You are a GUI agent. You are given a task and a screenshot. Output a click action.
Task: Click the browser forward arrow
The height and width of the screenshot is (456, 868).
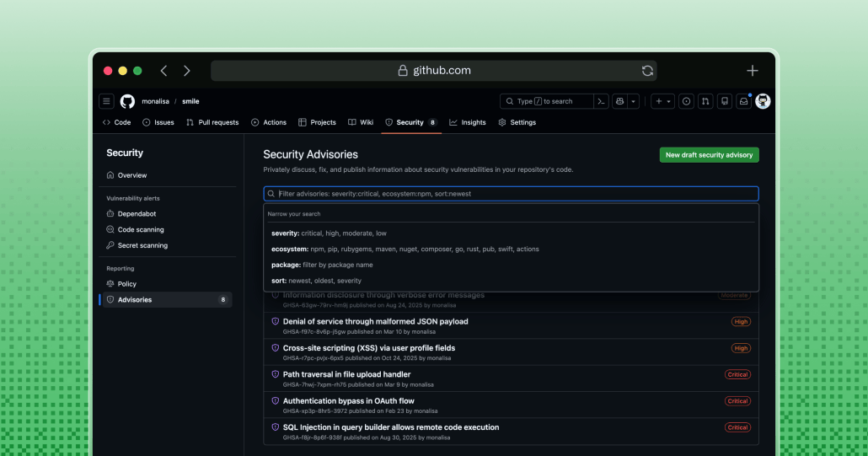[x=187, y=71]
